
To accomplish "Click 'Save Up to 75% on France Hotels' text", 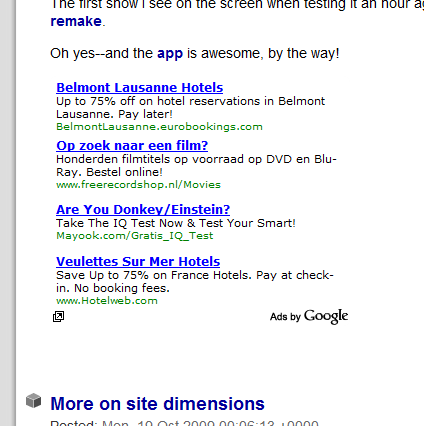I will pos(195,281).
